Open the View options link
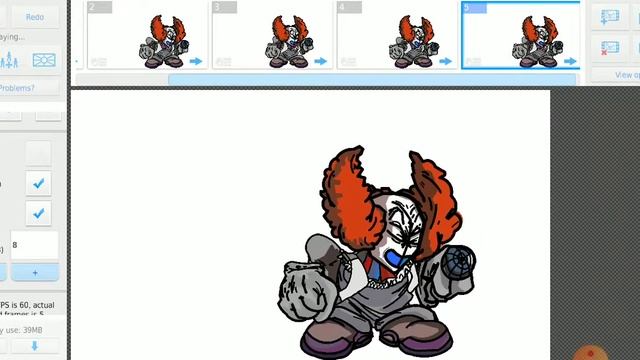 point(627,75)
